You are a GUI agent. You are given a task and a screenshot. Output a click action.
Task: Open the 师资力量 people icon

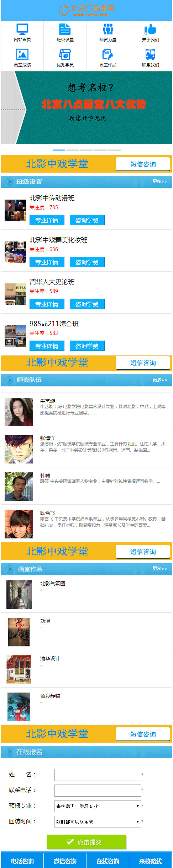click(108, 29)
